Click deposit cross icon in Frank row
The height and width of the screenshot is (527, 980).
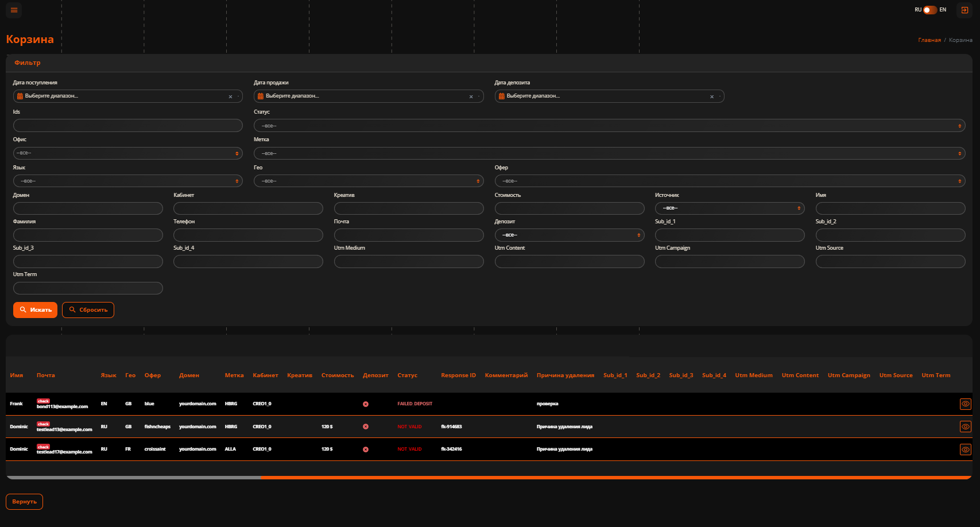(366, 404)
